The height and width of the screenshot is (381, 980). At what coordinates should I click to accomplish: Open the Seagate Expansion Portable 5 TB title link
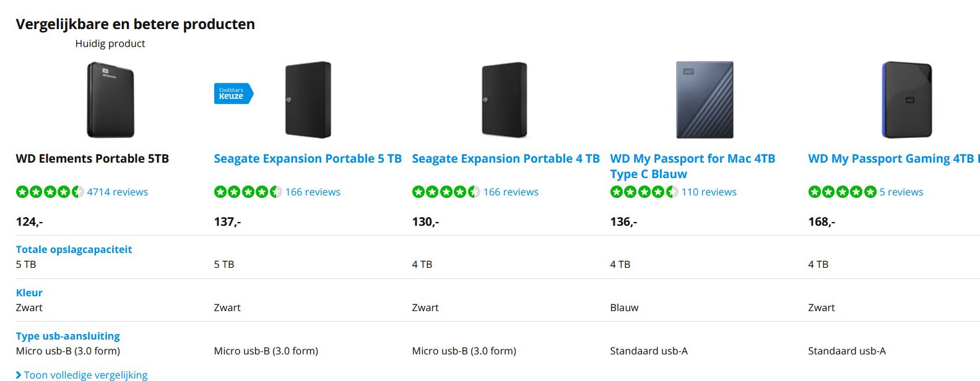(308, 158)
